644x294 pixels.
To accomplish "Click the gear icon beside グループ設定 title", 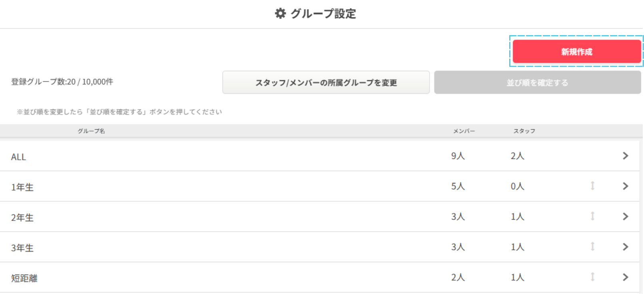I will [x=280, y=14].
